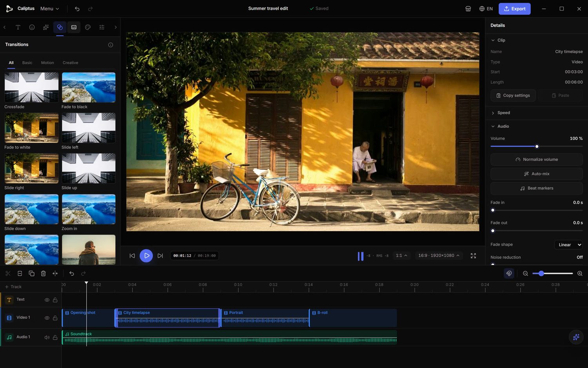Open the color palette panel
Image resolution: width=588 pixels, height=368 pixels.
click(x=88, y=27)
